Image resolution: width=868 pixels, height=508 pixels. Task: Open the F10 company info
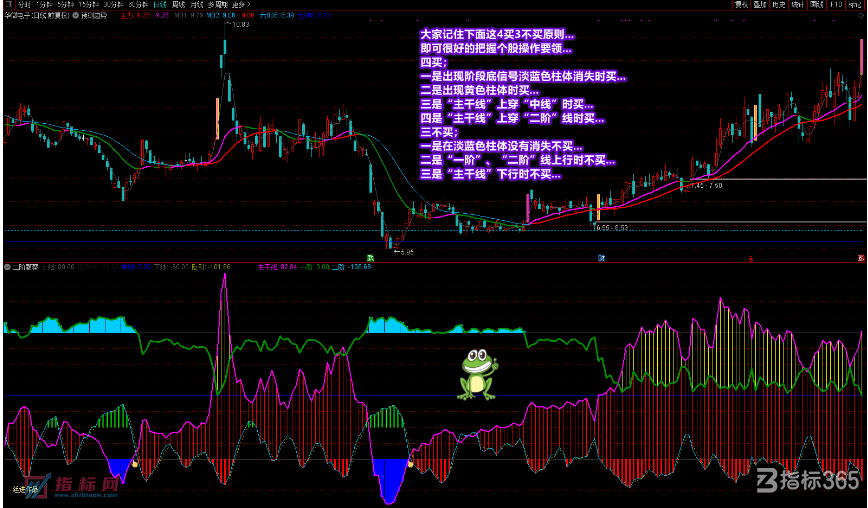pyautogui.click(x=836, y=4)
